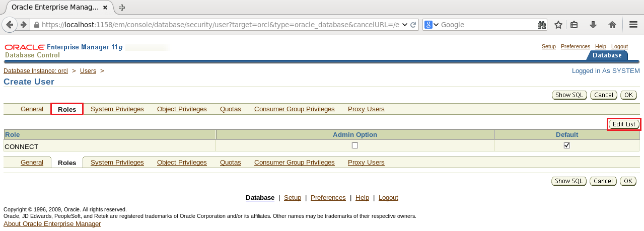Click the footer Database text
This screenshot has height=231, width=644.
[x=260, y=198]
